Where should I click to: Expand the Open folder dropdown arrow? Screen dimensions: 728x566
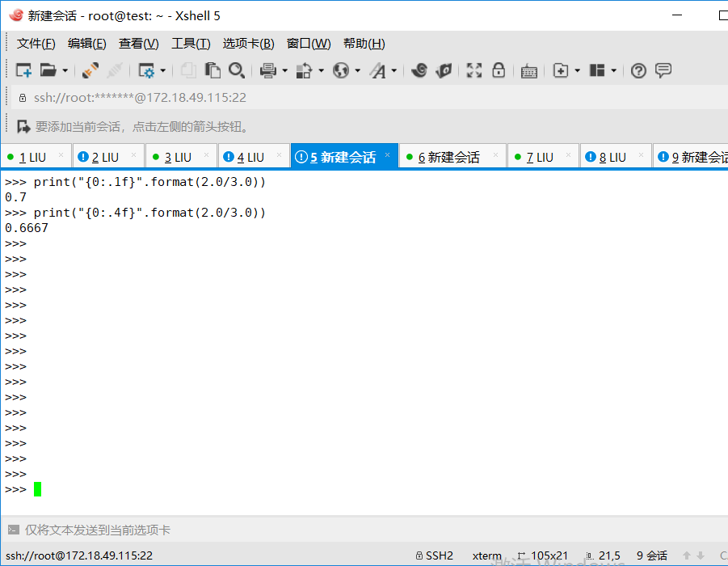[x=65, y=71]
